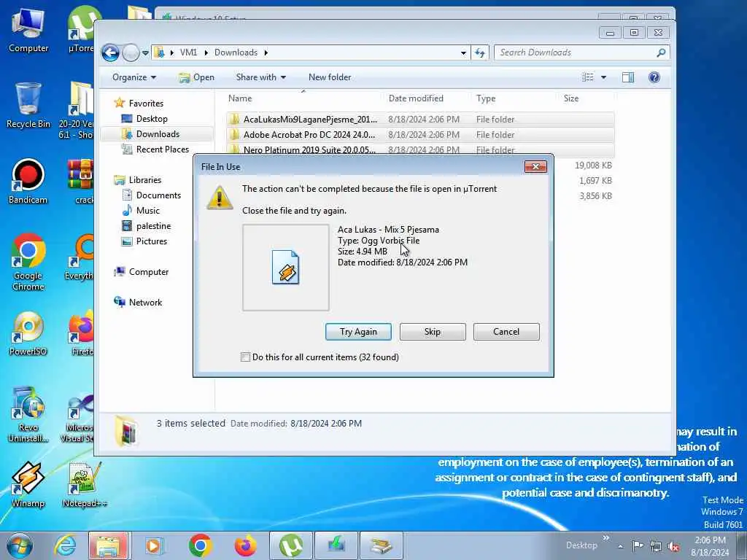Open the Windows Start button
The height and width of the screenshot is (560, 747).
20,546
